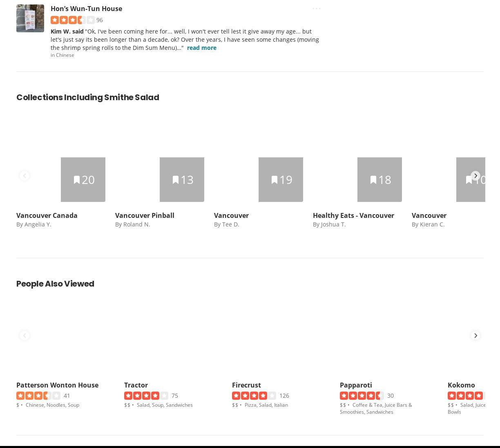The width and height of the screenshot is (500, 448).
Task: Open the 13-bookmark Vancouver Pinball collection tile
Action: point(182,179)
